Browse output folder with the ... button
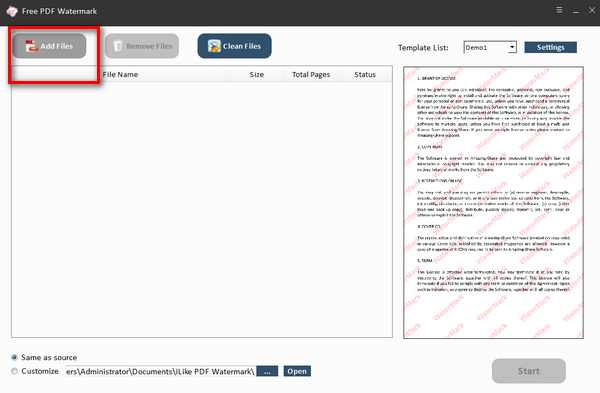 267,371
